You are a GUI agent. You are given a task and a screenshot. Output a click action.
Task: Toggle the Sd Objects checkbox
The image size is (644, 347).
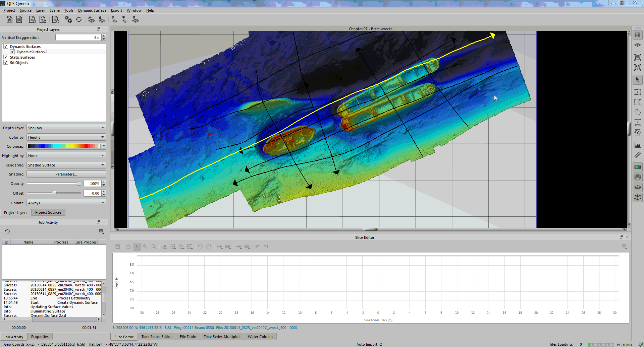pos(6,63)
